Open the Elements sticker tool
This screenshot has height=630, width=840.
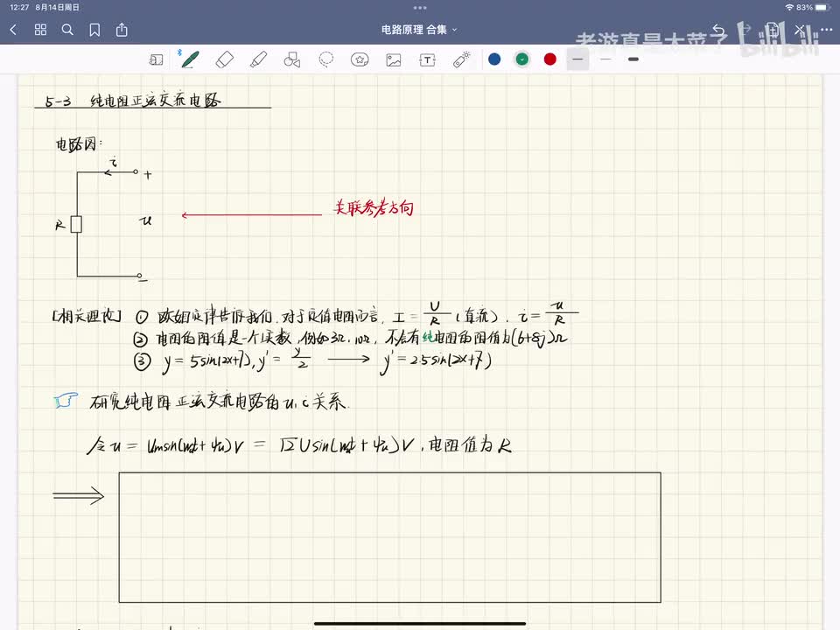click(x=360, y=59)
